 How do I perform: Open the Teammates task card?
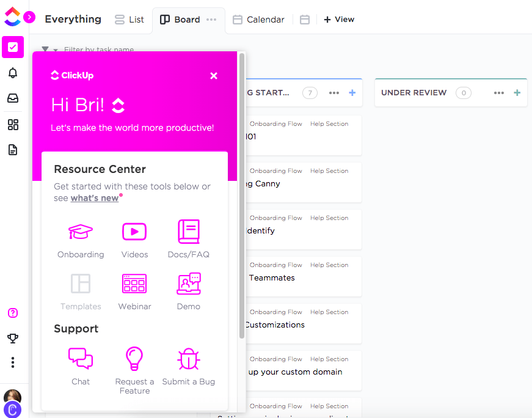[304, 276]
